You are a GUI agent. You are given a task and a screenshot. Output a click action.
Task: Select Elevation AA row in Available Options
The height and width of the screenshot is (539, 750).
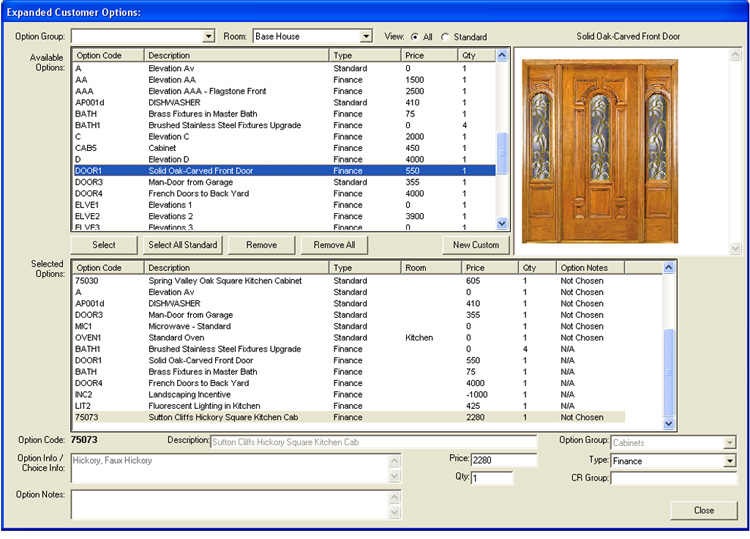tap(284, 80)
